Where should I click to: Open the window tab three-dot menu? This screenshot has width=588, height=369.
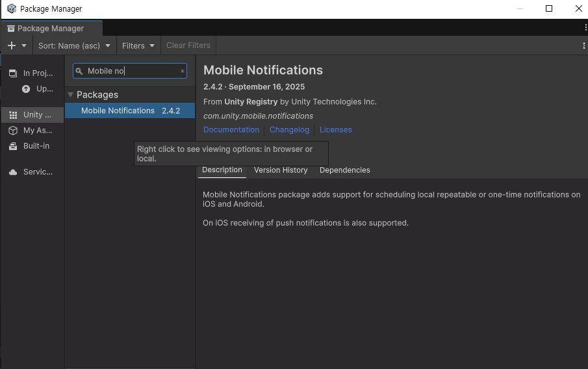tap(585, 27)
